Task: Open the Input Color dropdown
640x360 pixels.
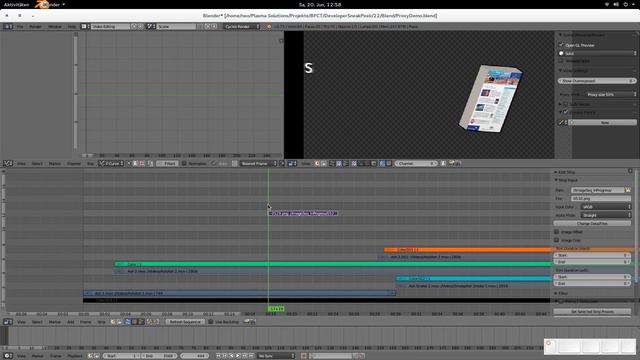Action: point(606,207)
